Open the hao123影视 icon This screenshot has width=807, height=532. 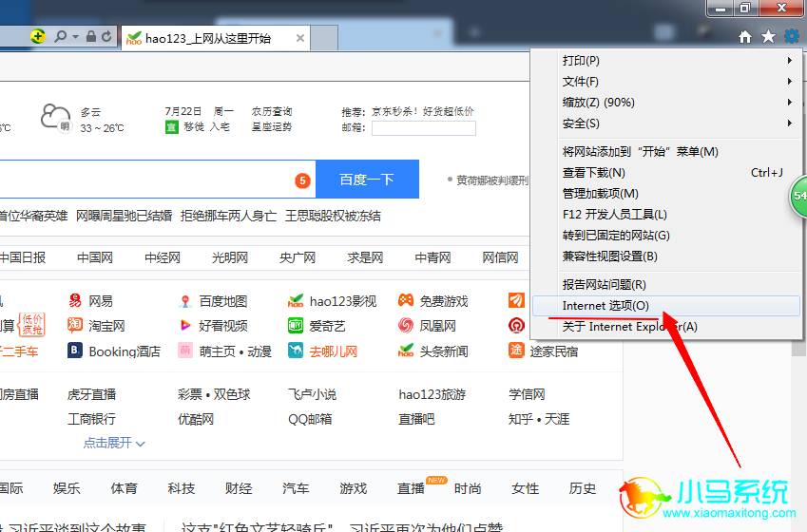pyautogui.click(x=296, y=300)
